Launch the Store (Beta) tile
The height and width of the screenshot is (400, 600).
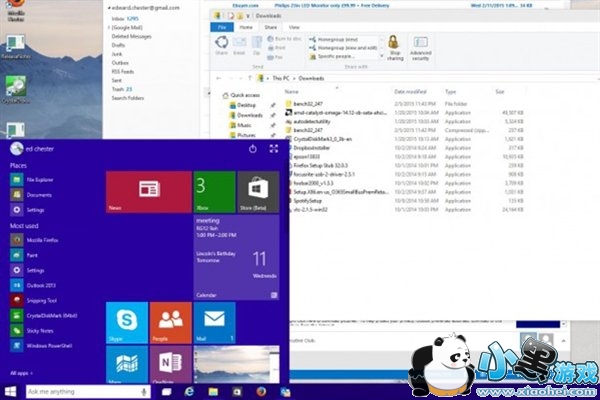257,191
